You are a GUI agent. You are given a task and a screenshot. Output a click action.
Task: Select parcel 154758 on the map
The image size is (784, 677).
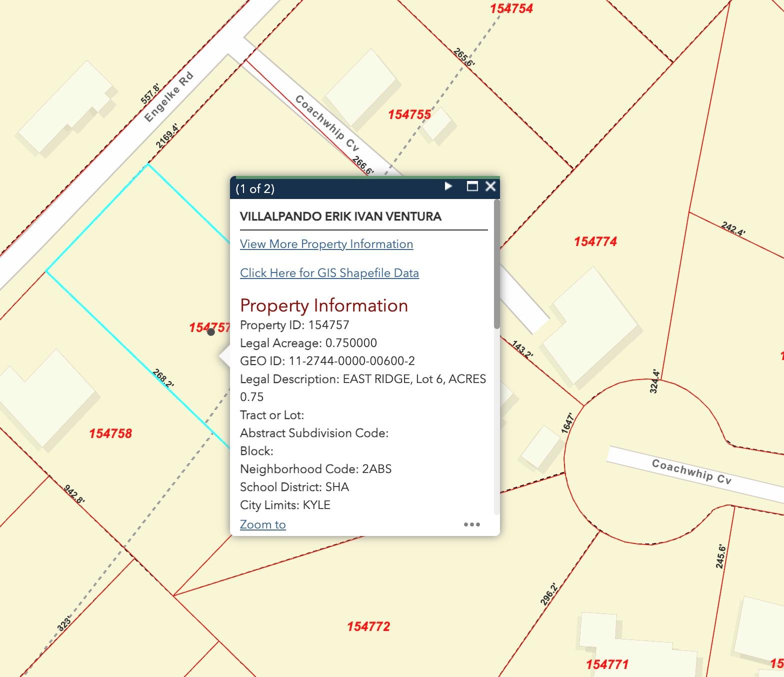pos(110,433)
